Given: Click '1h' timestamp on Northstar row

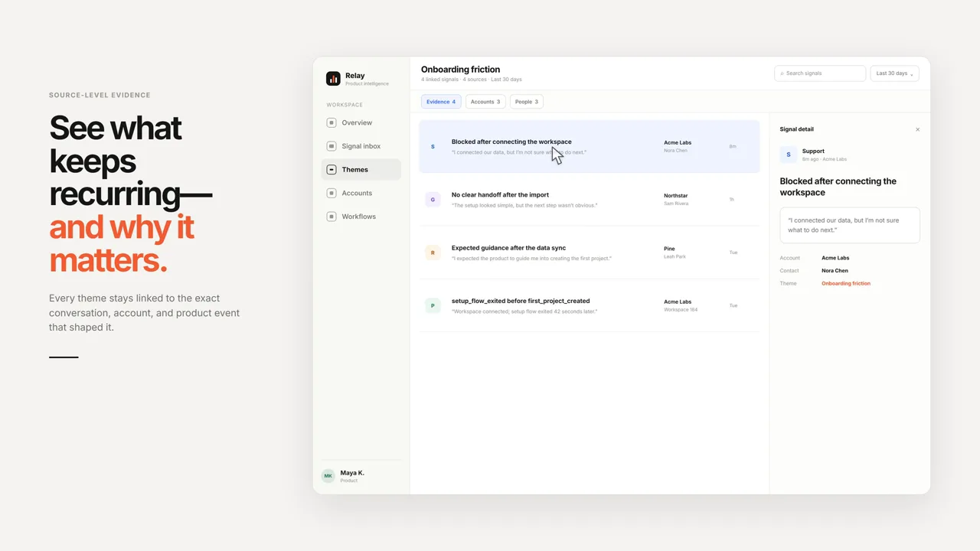Looking at the screenshot, I should 732,199.
